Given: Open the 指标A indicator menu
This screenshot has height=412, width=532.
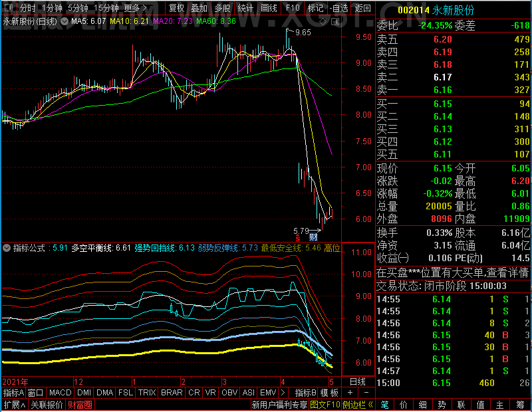Looking at the screenshot, I should 13,393.
